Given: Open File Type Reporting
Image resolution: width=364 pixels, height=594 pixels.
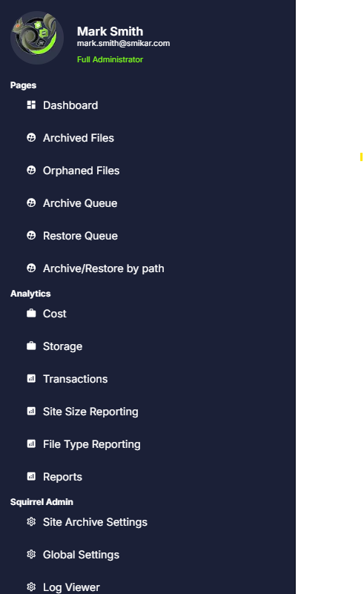Looking at the screenshot, I should tap(92, 444).
